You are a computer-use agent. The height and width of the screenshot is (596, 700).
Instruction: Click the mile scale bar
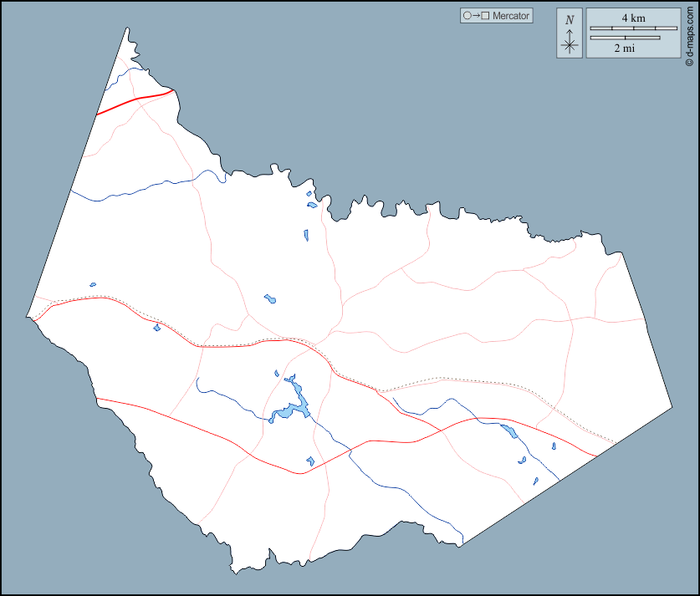click(x=625, y=38)
